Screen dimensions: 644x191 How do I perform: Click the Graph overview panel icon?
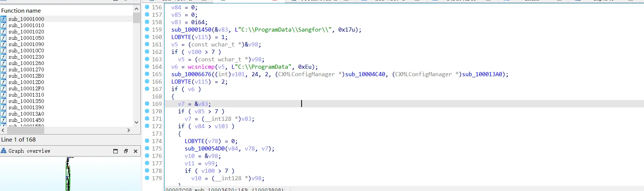click(4, 151)
